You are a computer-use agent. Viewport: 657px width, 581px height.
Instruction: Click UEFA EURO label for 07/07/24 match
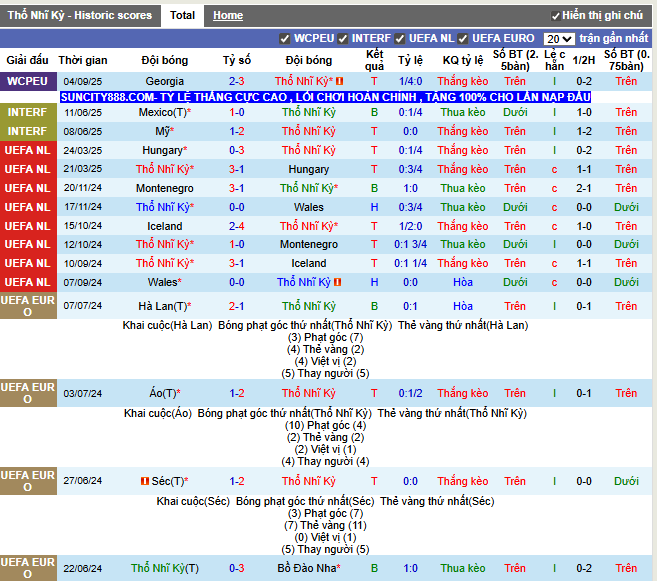click(28, 306)
